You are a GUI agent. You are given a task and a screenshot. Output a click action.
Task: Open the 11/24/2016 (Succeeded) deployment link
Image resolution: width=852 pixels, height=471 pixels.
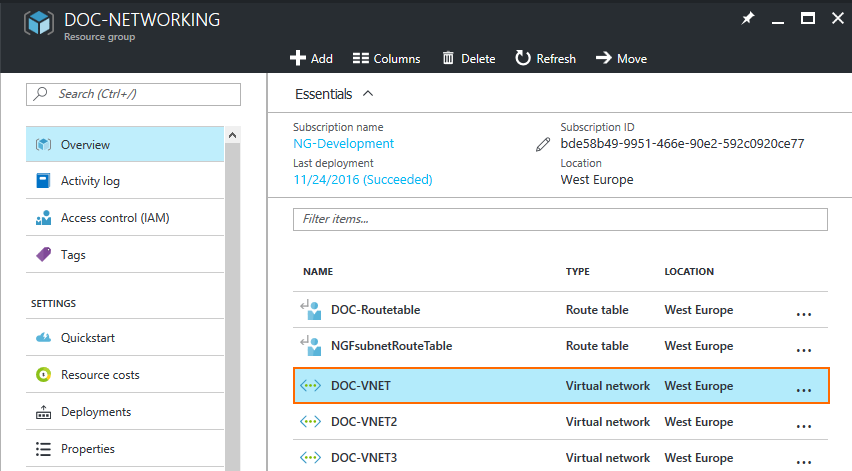(363, 179)
